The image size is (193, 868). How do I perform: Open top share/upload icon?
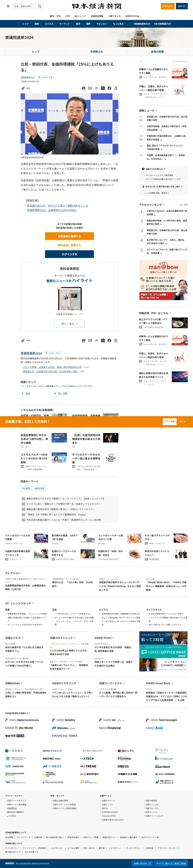115,88
